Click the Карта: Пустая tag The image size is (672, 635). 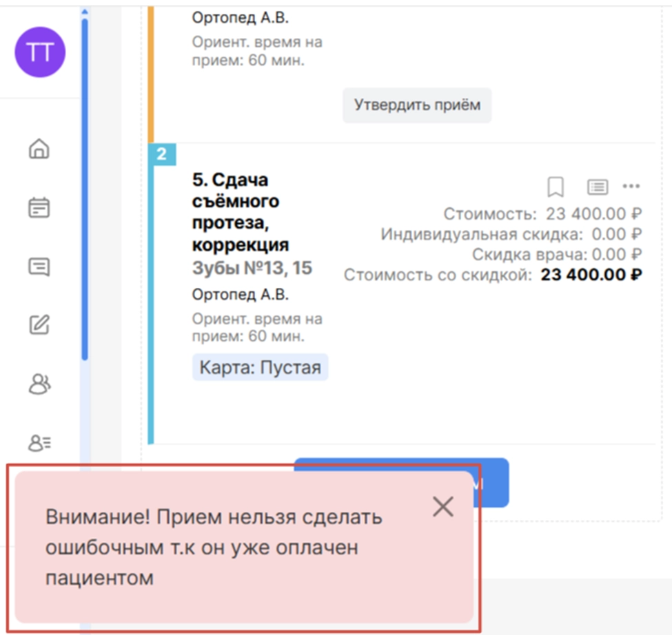[x=260, y=367]
